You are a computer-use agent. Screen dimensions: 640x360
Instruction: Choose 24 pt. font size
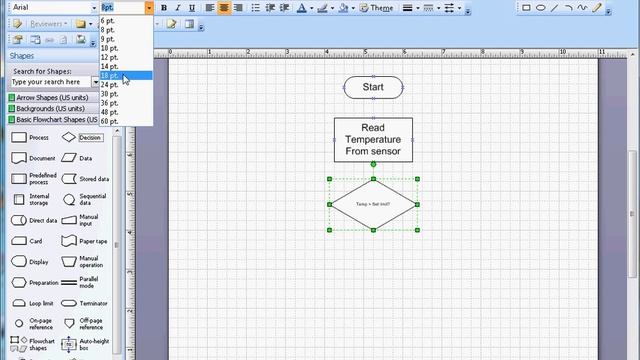pos(126,84)
